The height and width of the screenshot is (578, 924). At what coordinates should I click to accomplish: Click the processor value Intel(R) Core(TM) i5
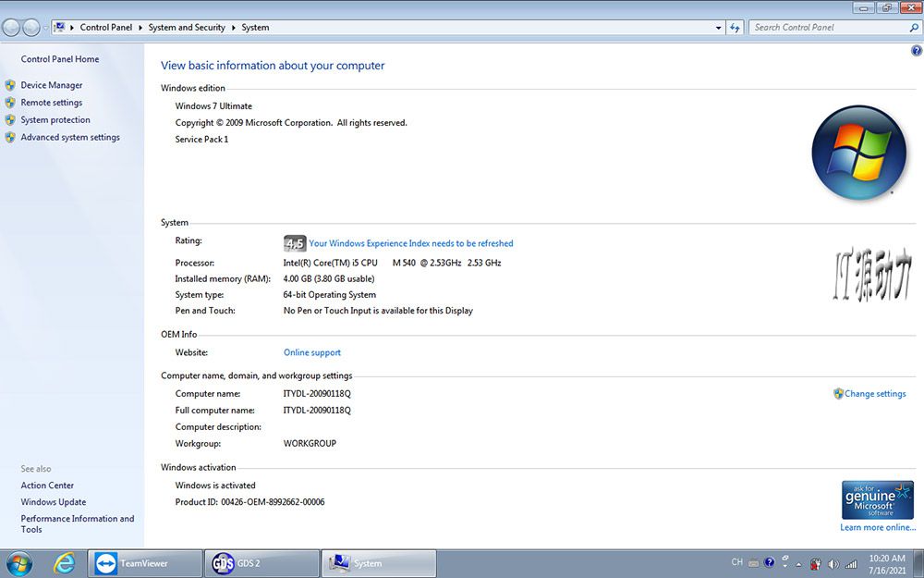pyautogui.click(x=392, y=263)
